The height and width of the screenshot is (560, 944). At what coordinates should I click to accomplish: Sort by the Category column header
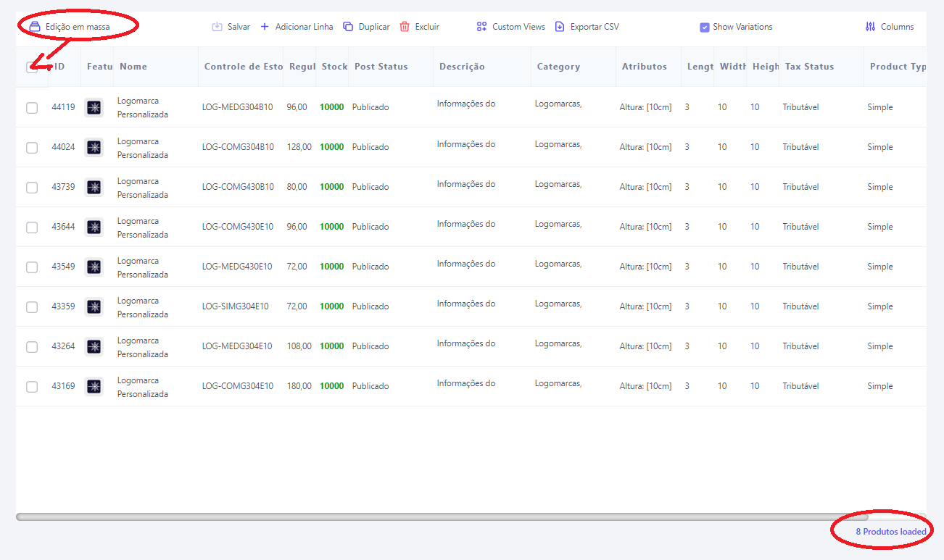tap(558, 67)
